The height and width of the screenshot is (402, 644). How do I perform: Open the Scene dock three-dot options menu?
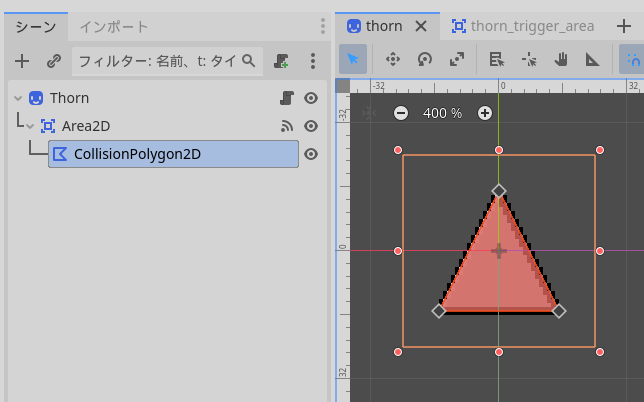click(313, 62)
